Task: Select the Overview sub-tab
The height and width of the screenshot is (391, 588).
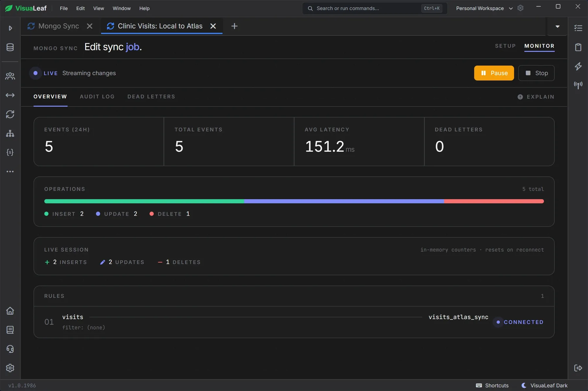Action: (50, 97)
